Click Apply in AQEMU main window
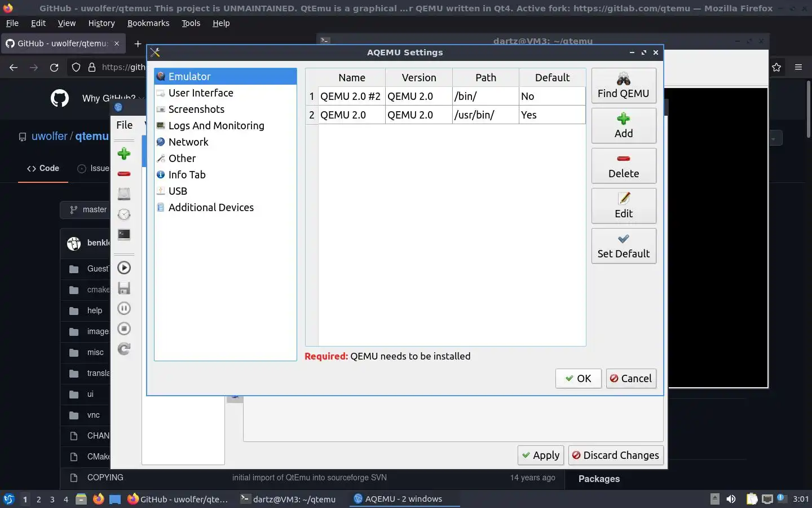The width and height of the screenshot is (812, 508). (x=541, y=456)
